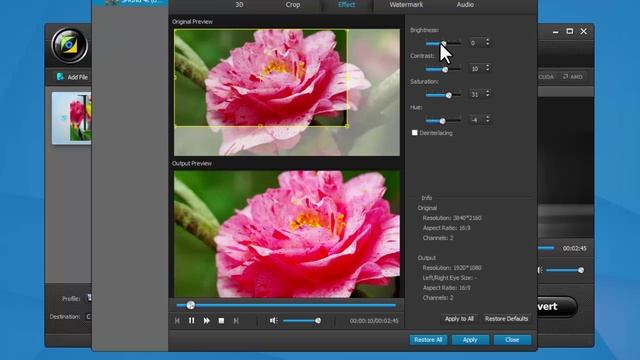Click the 'Resolution: 1920*1080' text
640x360 pixels.
pos(452,268)
